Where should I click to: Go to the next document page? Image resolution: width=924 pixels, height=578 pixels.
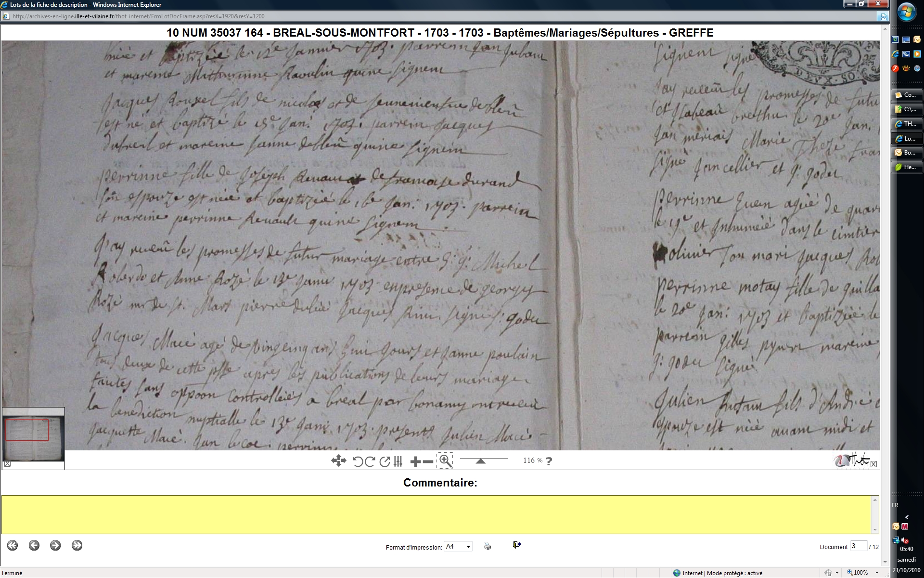click(55, 545)
